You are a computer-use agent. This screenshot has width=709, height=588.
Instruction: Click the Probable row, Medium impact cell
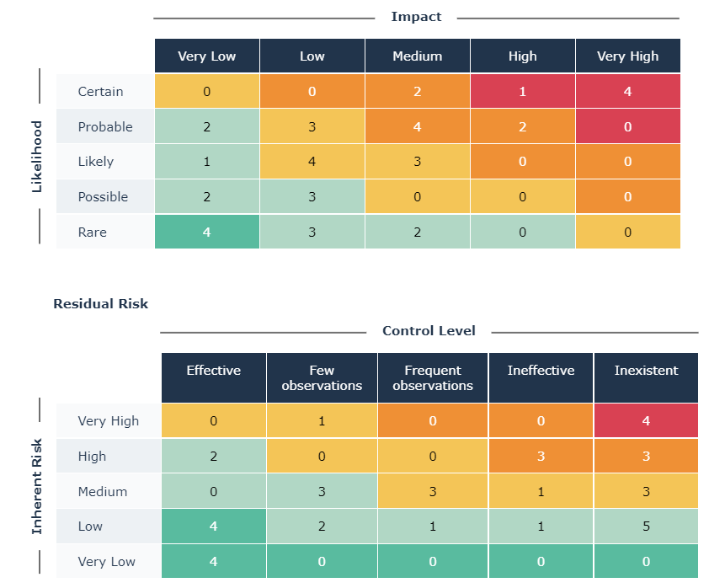[x=418, y=126]
